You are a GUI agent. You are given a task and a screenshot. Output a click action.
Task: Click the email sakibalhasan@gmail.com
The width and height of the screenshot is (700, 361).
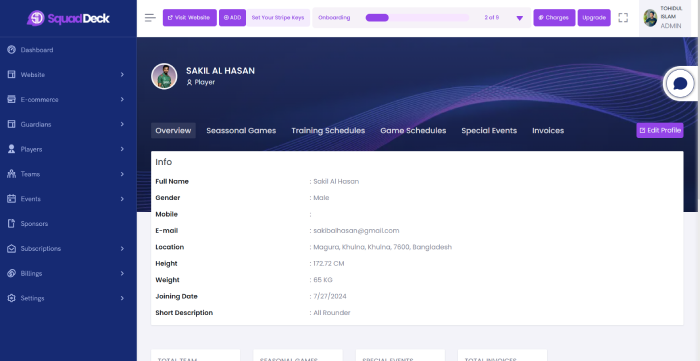click(356, 231)
